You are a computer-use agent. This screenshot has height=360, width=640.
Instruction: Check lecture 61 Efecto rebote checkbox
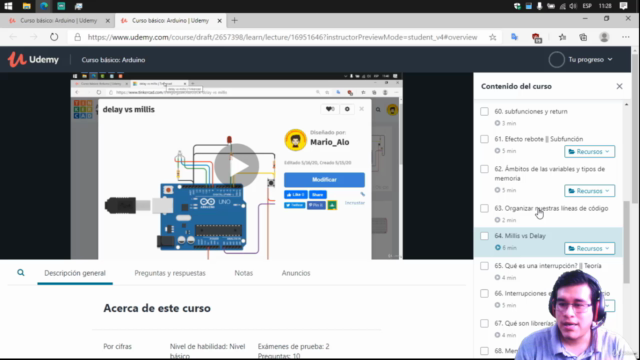[x=484, y=139]
